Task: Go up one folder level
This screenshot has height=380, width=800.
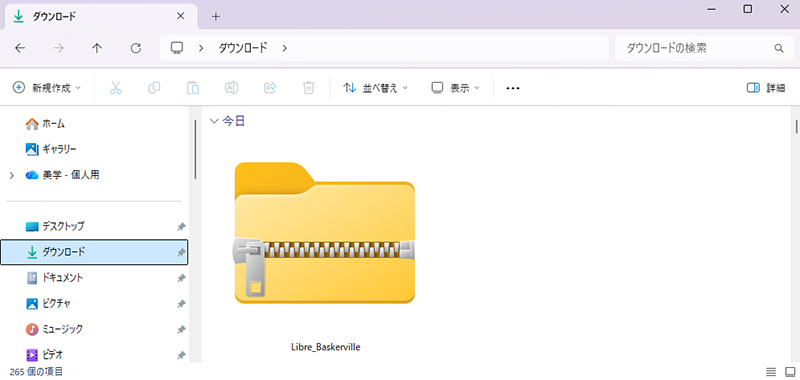Action: (x=97, y=48)
